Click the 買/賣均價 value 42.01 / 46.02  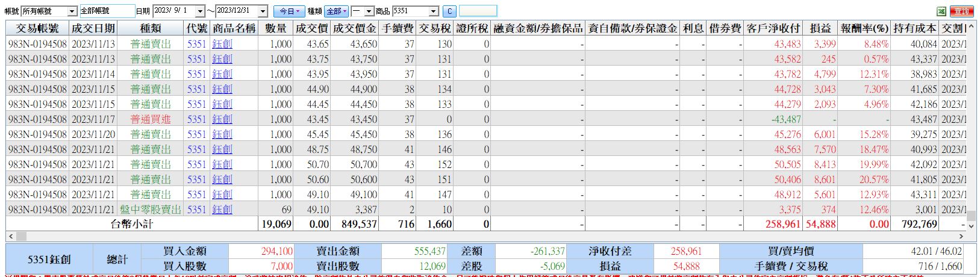[935, 251]
